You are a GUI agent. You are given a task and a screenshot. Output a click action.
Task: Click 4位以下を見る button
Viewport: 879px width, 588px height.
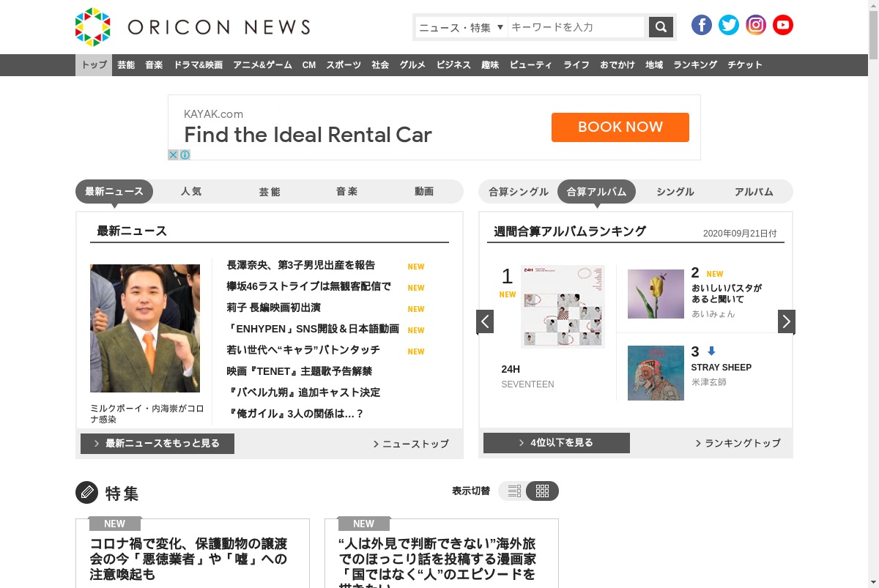[x=557, y=443]
